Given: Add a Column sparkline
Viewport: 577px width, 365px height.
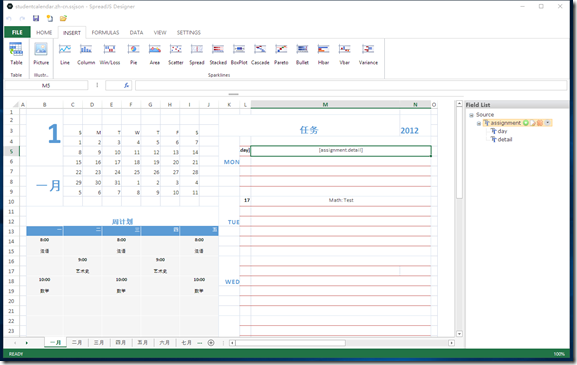Looking at the screenshot, I should [86, 54].
